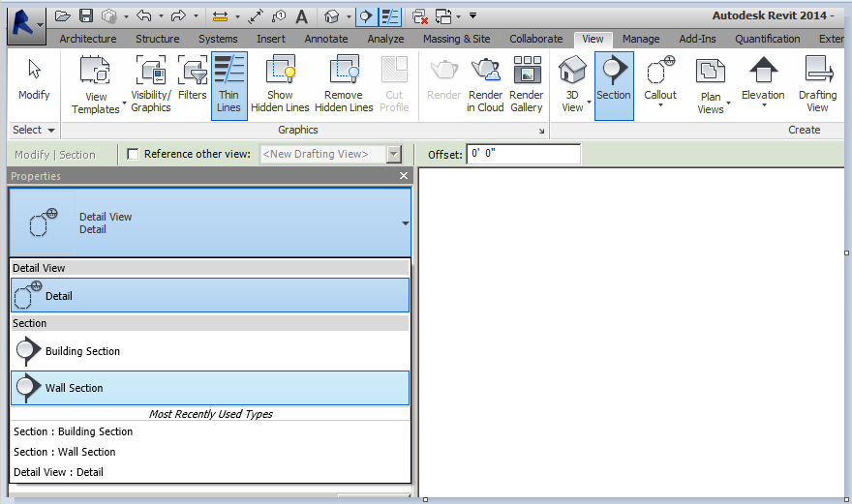Image resolution: width=852 pixels, height=504 pixels.
Task: Select the Aligned Dimension tool icon
Action: click(x=255, y=16)
